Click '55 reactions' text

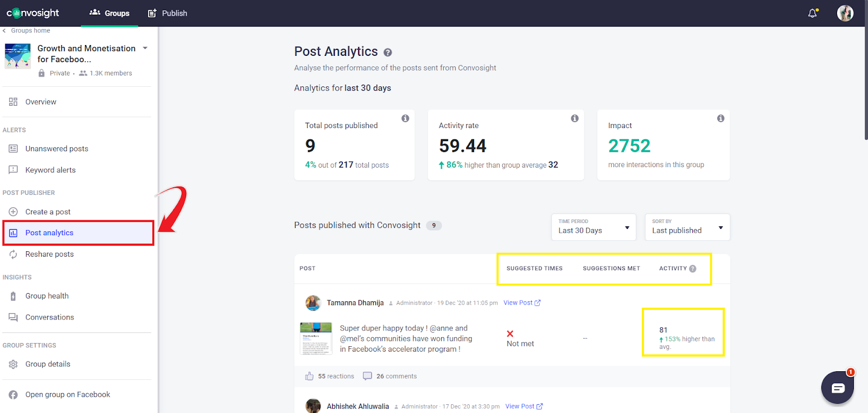pyautogui.click(x=336, y=376)
